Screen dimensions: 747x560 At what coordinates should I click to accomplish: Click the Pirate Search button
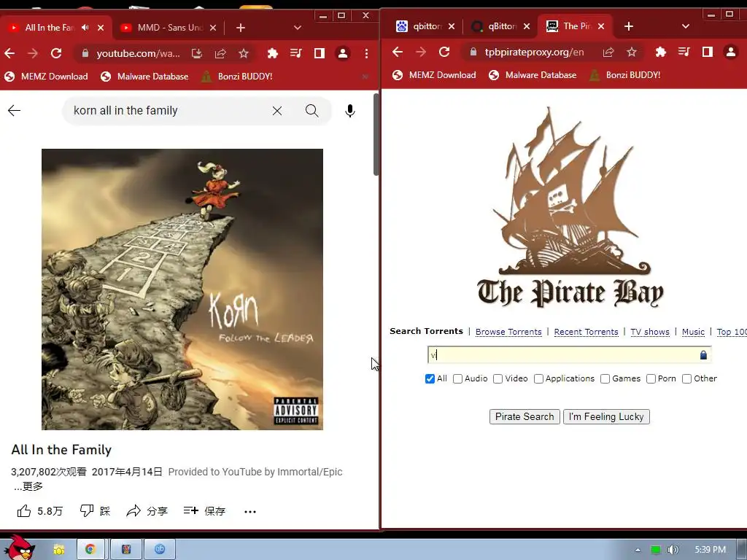[x=525, y=416]
